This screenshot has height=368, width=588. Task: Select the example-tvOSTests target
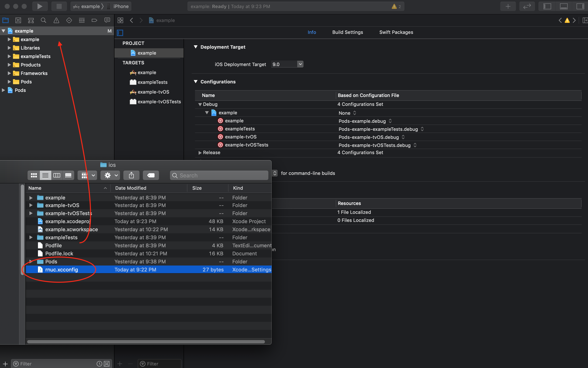(159, 102)
